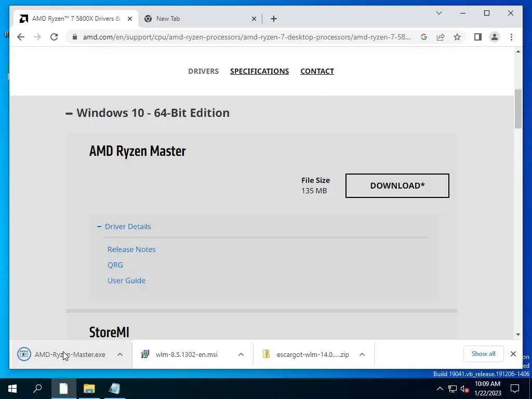
Task: Reload the AMD support page
Action: (x=54, y=37)
